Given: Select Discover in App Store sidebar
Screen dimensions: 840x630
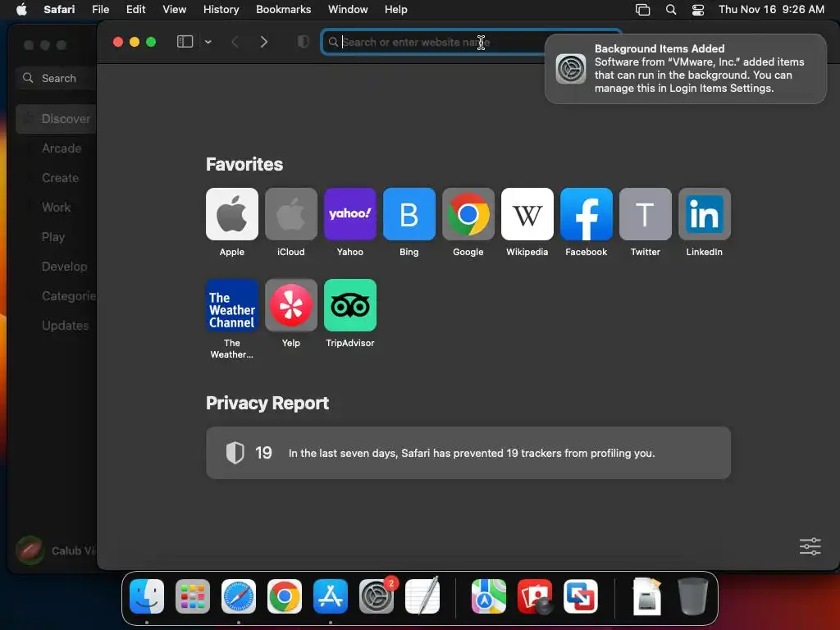Looking at the screenshot, I should point(57,119).
